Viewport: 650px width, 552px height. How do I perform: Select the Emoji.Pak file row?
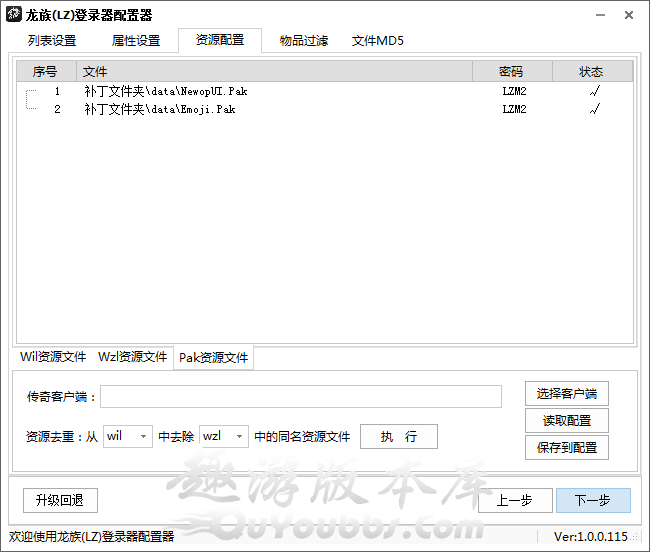(159, 109)
